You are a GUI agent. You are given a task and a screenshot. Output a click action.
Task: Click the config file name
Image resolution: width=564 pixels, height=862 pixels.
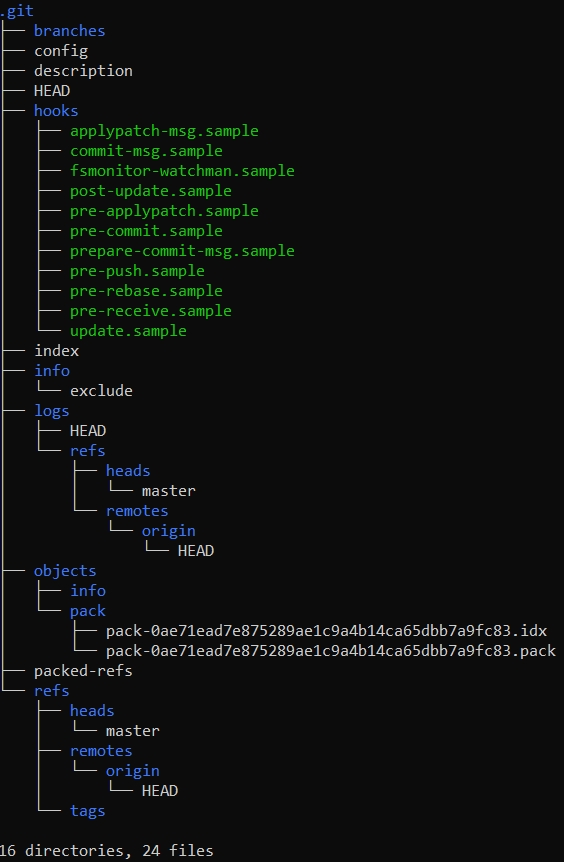(x=60, y=51)
